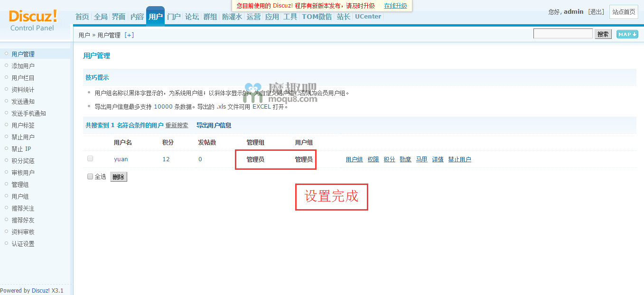Click the 退出 logout link
644x295 pixels.
596,12
